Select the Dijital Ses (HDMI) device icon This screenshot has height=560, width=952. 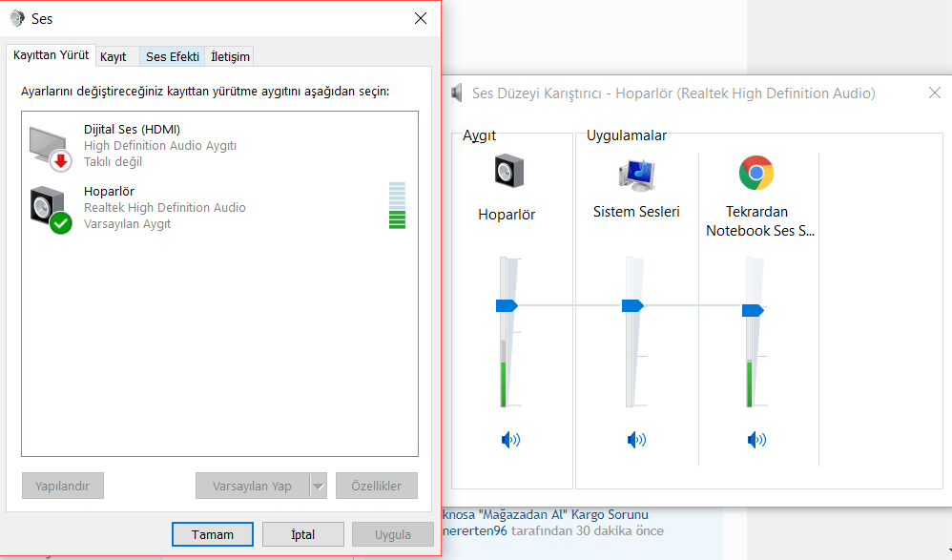pos(51,148)
